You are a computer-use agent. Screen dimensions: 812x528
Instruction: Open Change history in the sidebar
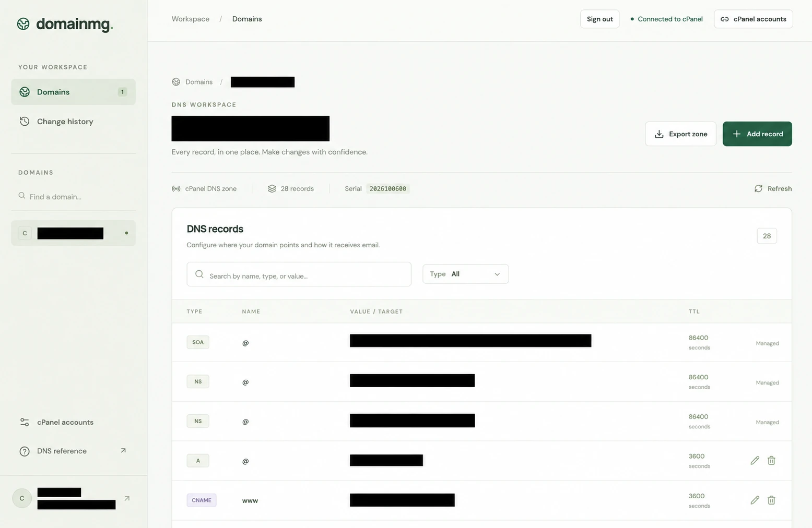(x=73, y=122)
